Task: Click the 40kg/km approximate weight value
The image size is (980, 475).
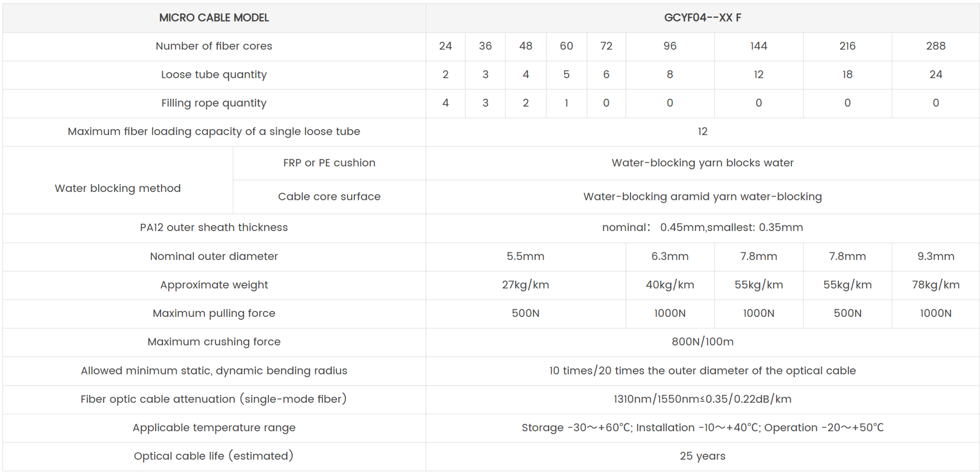Action: (669, 285)
